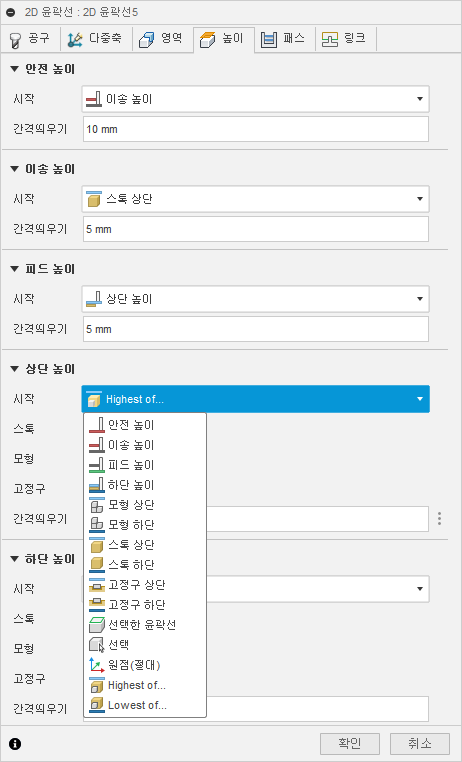The height and width of the screenshot is (762, 462).
Task: Open the three-dot menu beside 상단 높이 간격띄우기
Action: click(x=439, y=519)
